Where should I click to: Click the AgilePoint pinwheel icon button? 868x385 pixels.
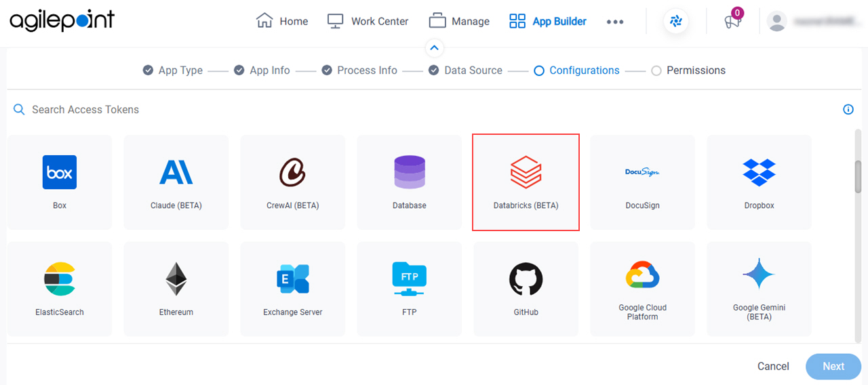(x=676, y=22)
